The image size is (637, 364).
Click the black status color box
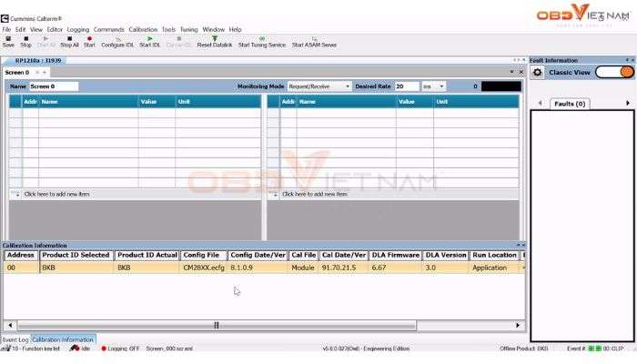[x=500, y=86]
